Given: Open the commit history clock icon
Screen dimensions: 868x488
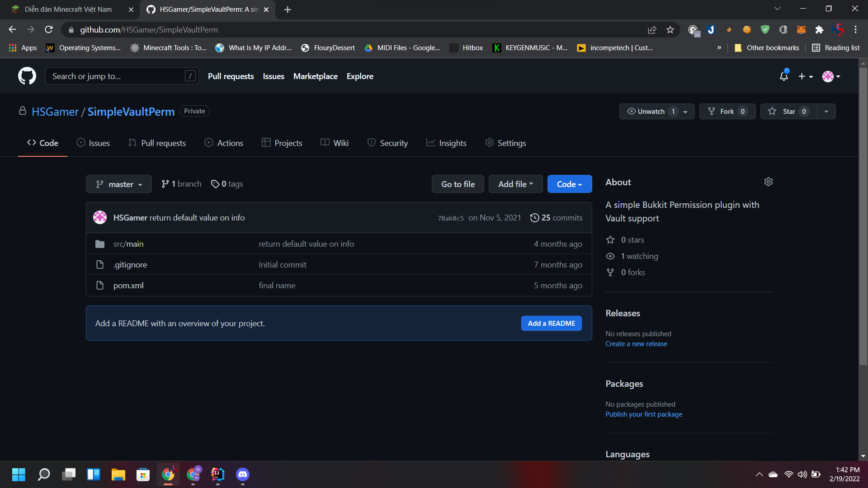Looking at the screenshot, I should pyautogui.click(x=534, y=218).
